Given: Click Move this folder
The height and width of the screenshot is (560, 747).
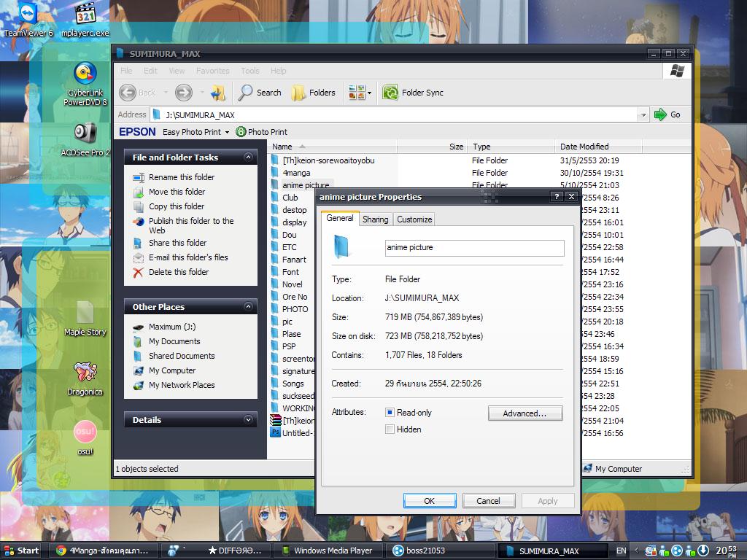Looking at the screenshot, I should point(177,192).
